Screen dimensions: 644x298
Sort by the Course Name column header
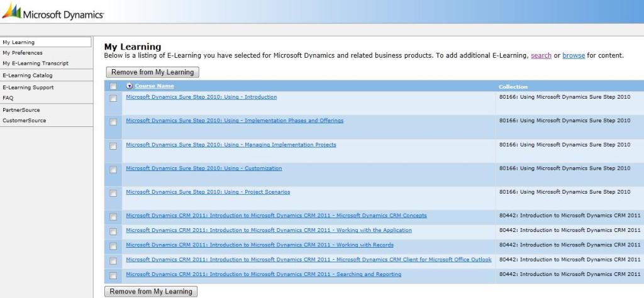pos(155,86)
